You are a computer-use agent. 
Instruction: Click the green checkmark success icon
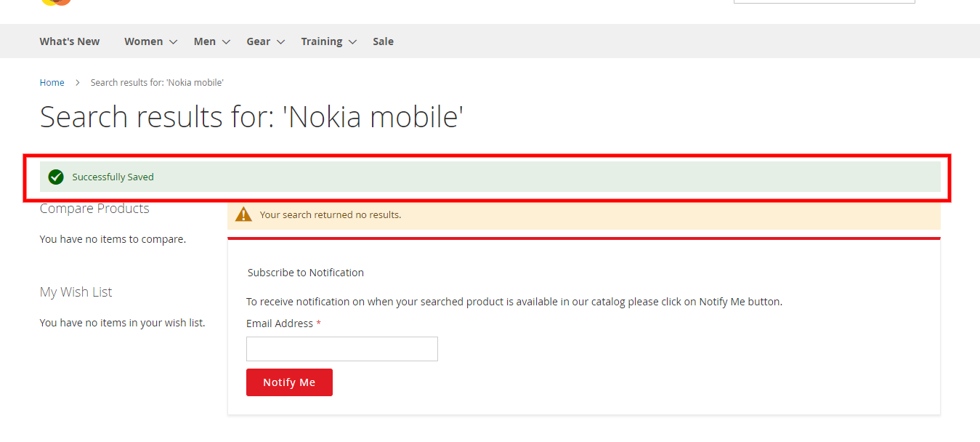(x=56, y=177)
